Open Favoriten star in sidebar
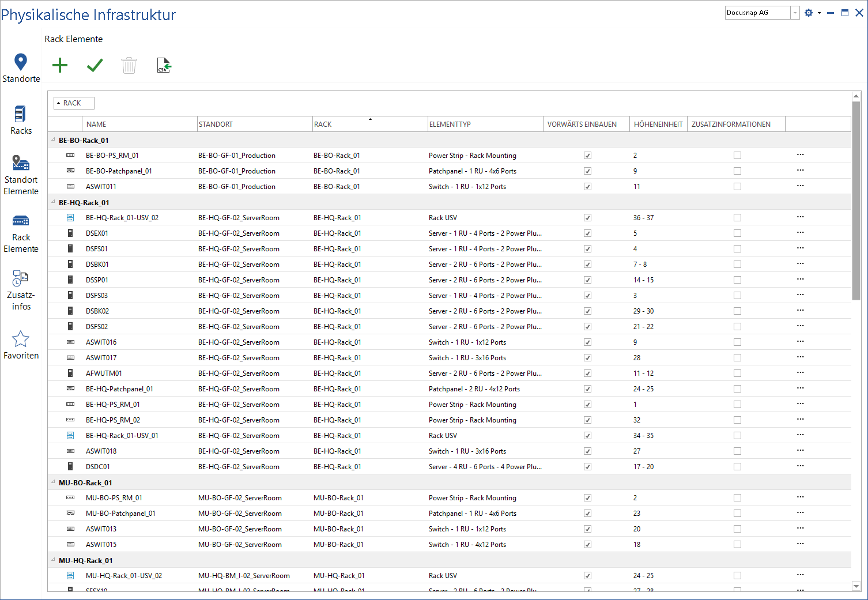This screenshot has width=868, height=600. pos(21,345)
